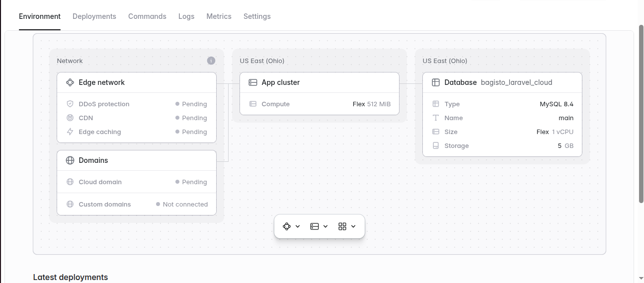Viewport: 644px width, 283px height.
Task: Click the Cloud domain globe icon
Action: [x=70, y=182]
